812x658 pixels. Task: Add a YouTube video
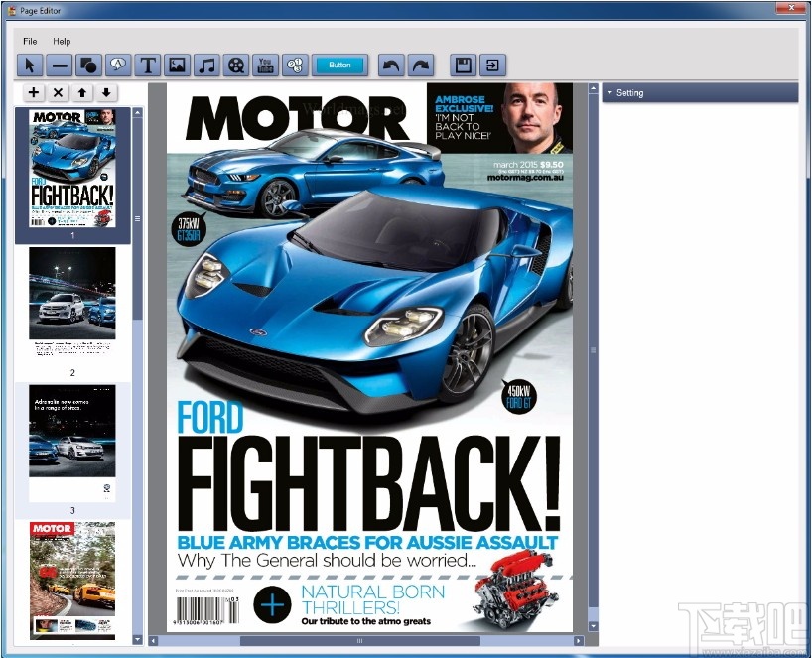tap(266, 66)
